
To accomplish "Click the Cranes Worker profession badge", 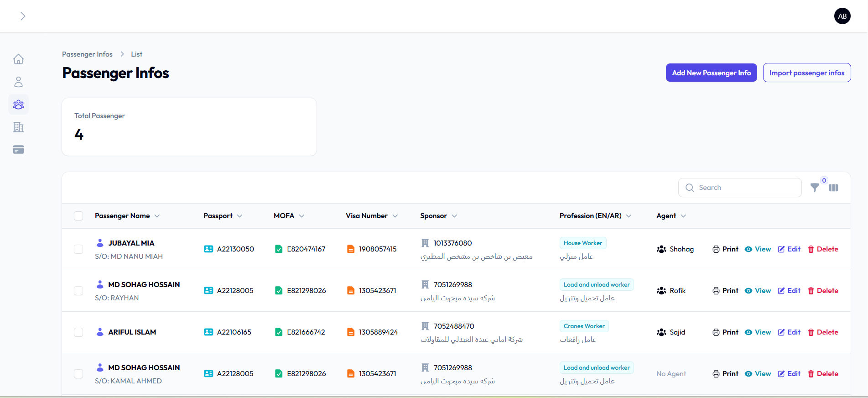I will (584, 326).
